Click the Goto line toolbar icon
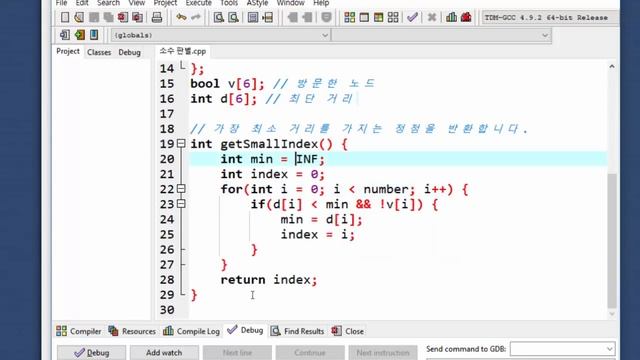The height and width of the screenshot is (360, 640). tap(268, 17)
